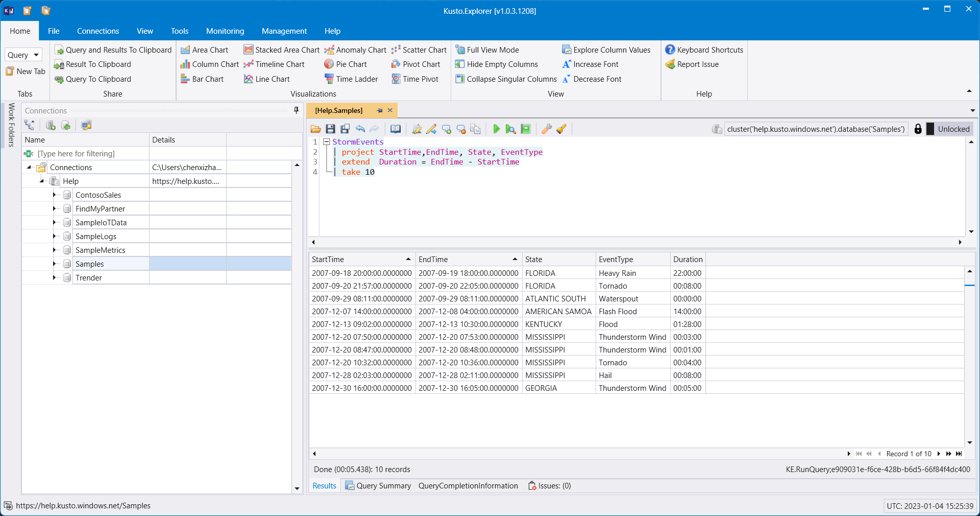Open the Management ribbon tab

click(x=284, y=31)
